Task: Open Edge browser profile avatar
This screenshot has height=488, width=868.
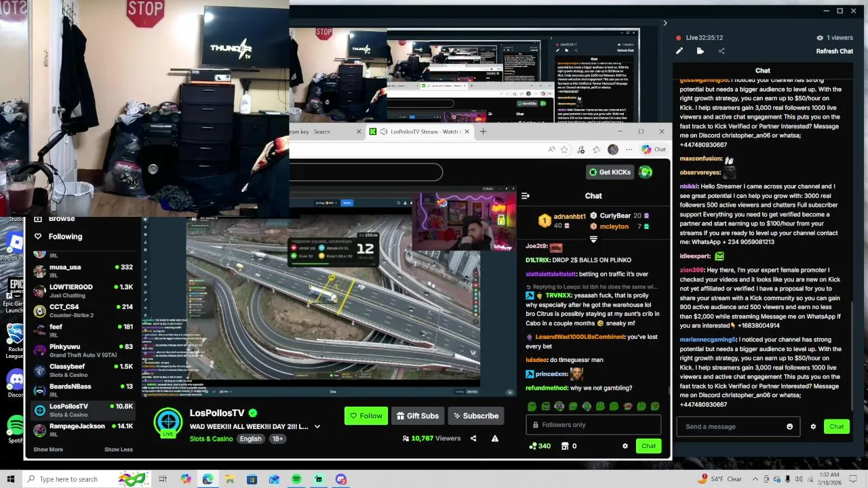Action: 613,150
